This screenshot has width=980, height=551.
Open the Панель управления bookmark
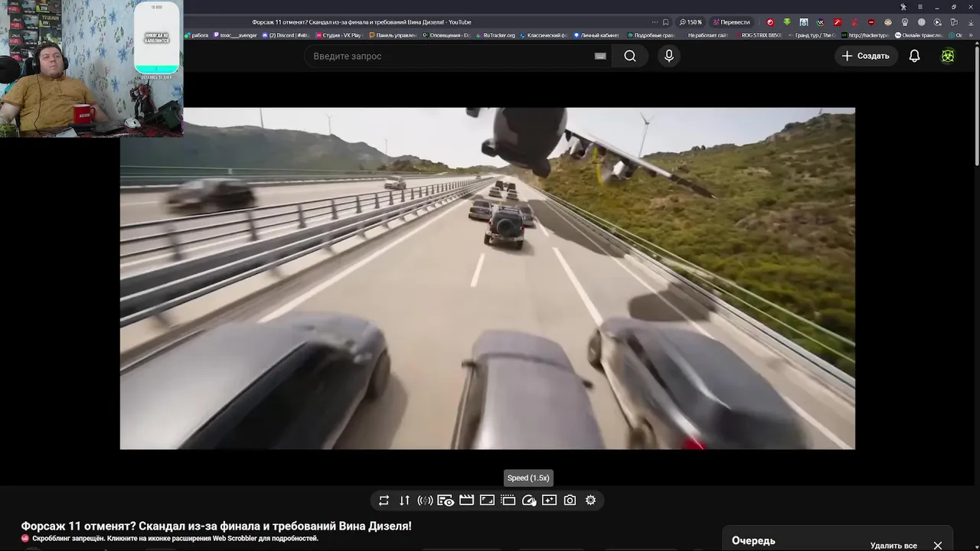pyautogui.click(x=393, y=35)
